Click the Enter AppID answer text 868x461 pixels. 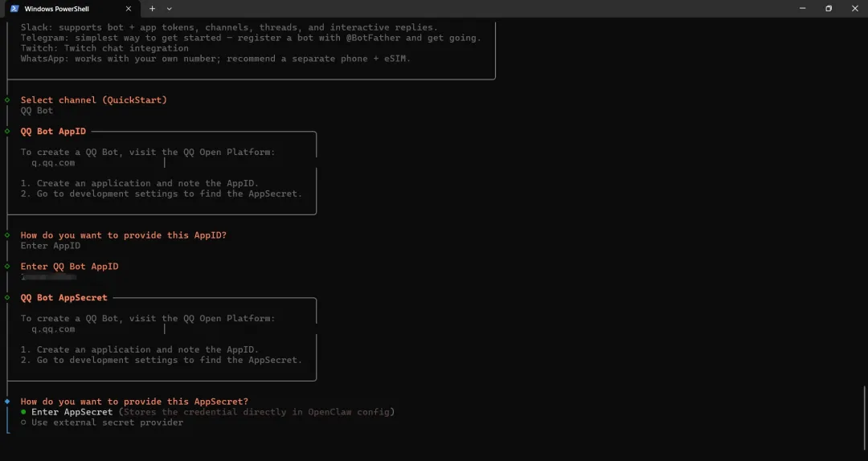51,245
